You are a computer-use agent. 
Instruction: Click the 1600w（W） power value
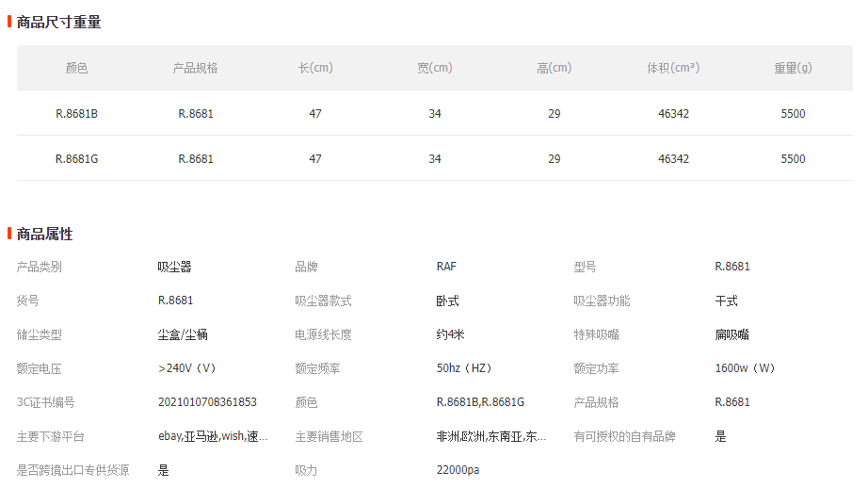(745, 367)
